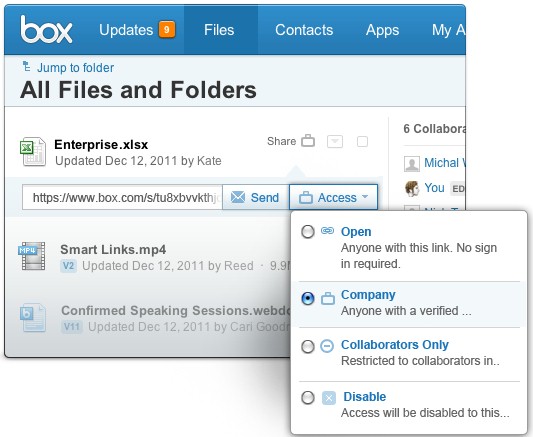Select the Open access radio button
This screenshot has height=437, width=533.
point(308,232)
